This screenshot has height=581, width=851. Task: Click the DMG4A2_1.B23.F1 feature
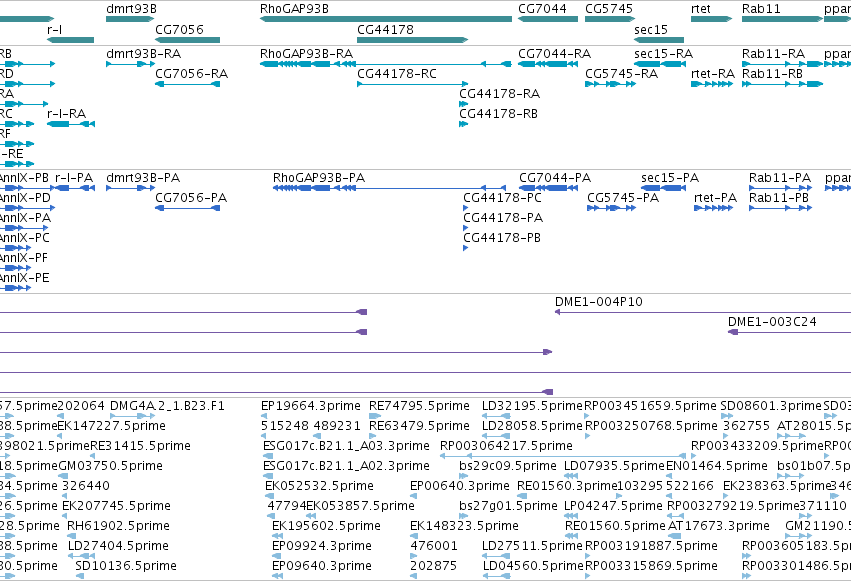132,416
